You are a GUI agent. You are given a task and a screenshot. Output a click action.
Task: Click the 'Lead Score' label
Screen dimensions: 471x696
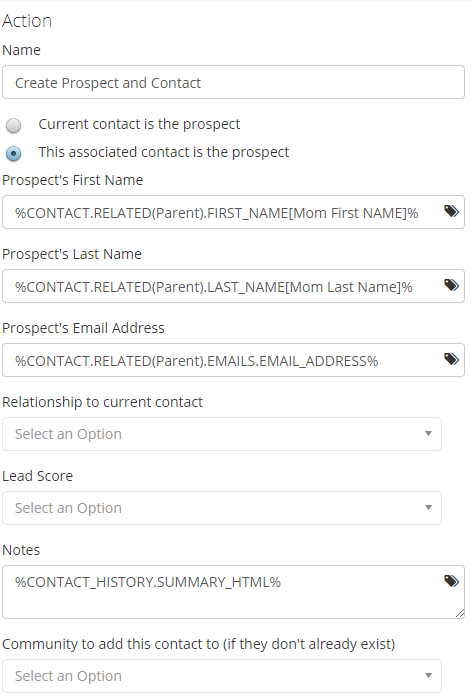[x=38, y=476]
